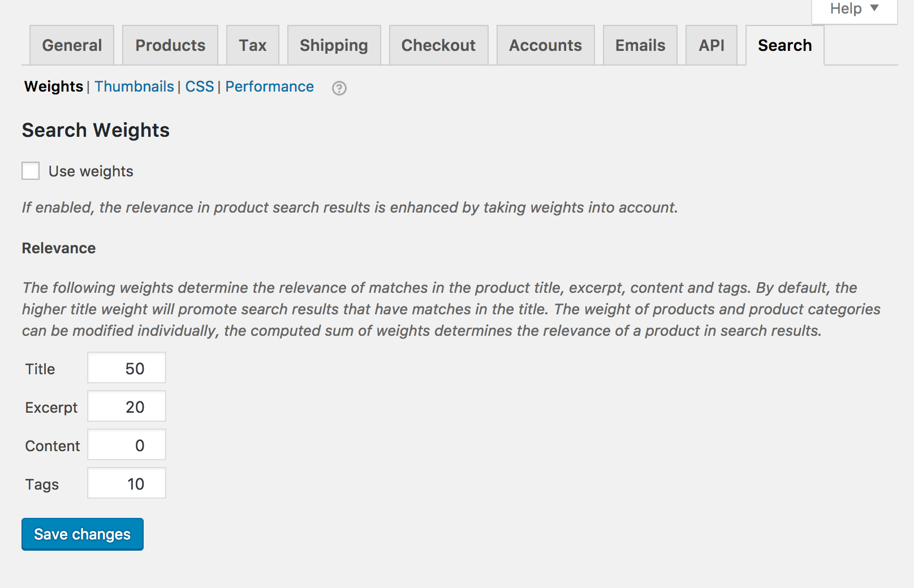Go to the Tax tab
Viewport: 914px width, 588px height.
[x=252, y=45]
